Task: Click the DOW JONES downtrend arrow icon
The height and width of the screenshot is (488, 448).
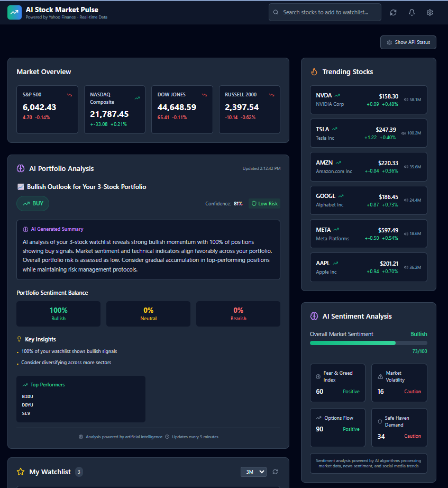Action: click(204, 95)
